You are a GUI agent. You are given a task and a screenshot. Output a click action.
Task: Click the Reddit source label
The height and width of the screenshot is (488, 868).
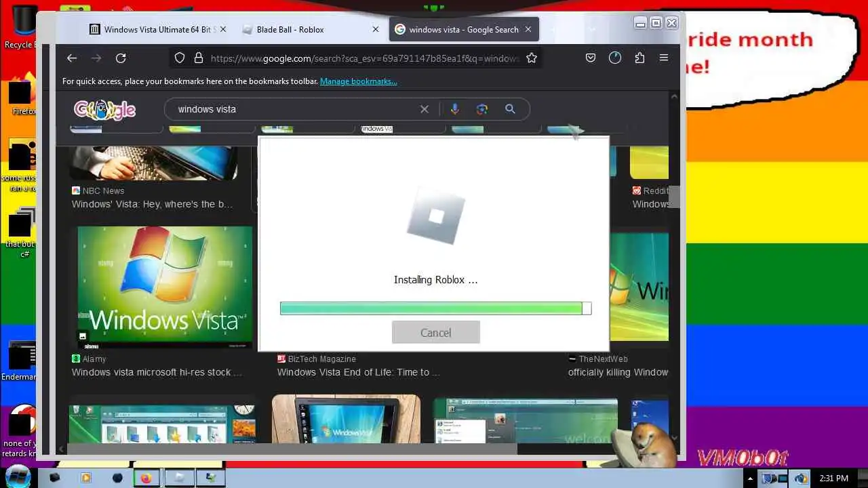(x=650, y=191)
